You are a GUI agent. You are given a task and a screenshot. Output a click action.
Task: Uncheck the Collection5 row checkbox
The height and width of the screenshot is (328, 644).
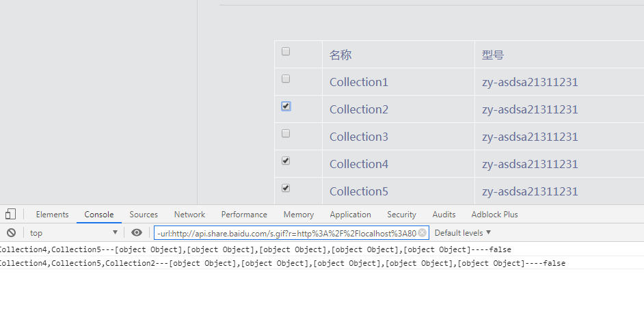(x=286, y=188)
